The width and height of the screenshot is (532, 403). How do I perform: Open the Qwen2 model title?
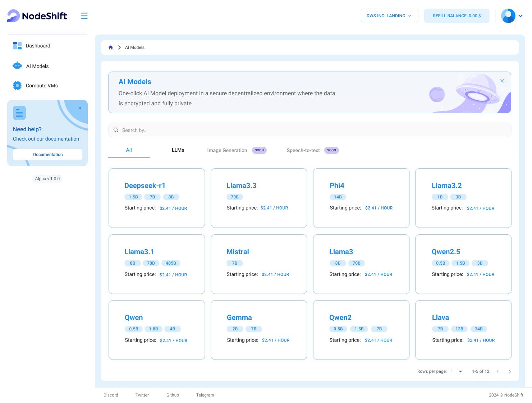[x=340, y=317]
